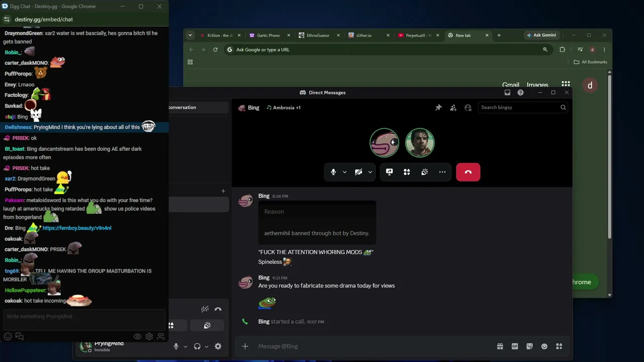Focus the 'Search bingsy' field
Screen dimensions: 644x362
523,107
